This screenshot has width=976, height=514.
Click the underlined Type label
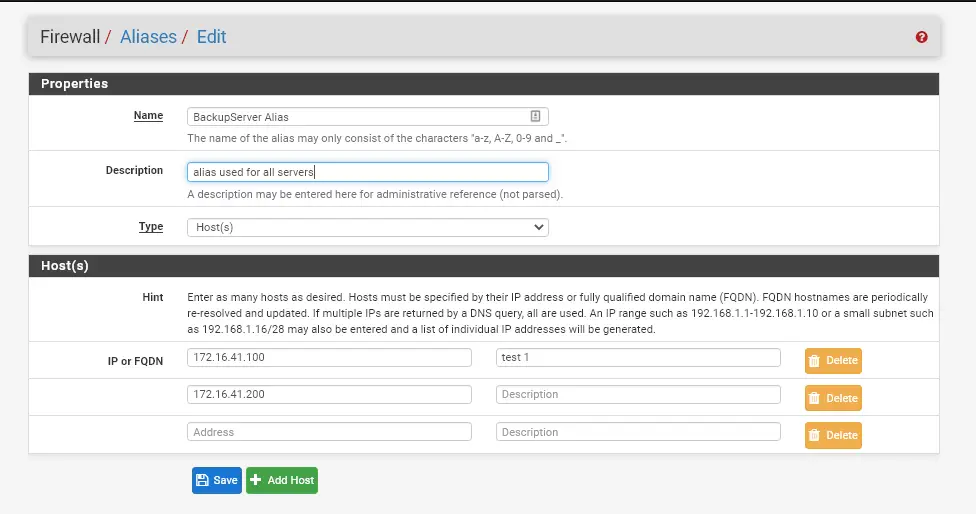pos(151,227)
